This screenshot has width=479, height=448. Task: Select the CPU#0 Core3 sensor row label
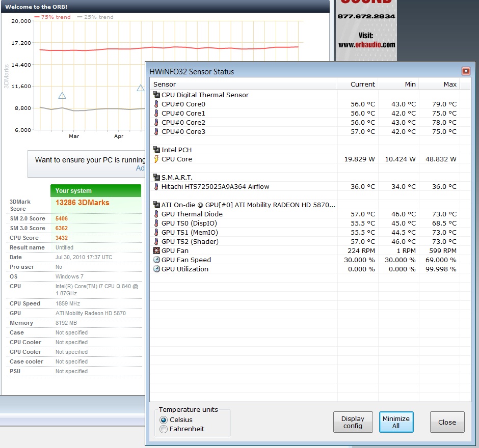coord(183,131)
